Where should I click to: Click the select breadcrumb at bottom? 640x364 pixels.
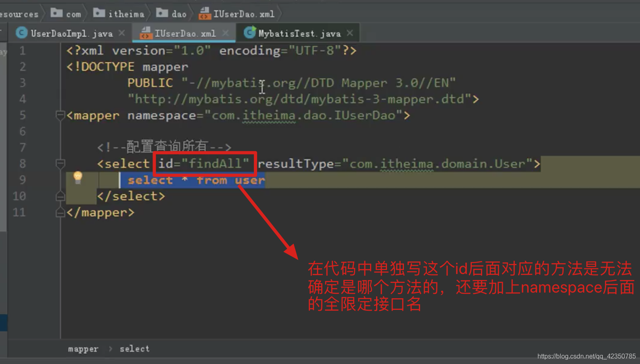click(134, 349)
